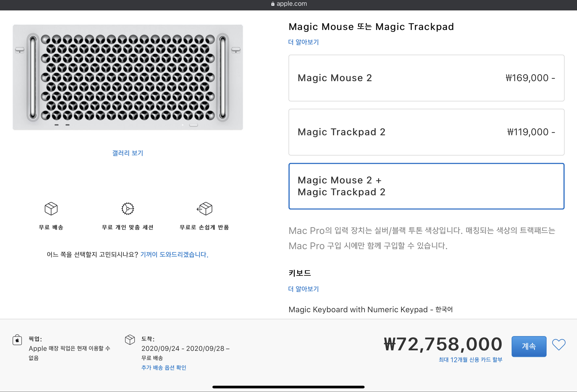Select the Magic Trackpad 2 option

pyautogui.click(x=426, y=132)
